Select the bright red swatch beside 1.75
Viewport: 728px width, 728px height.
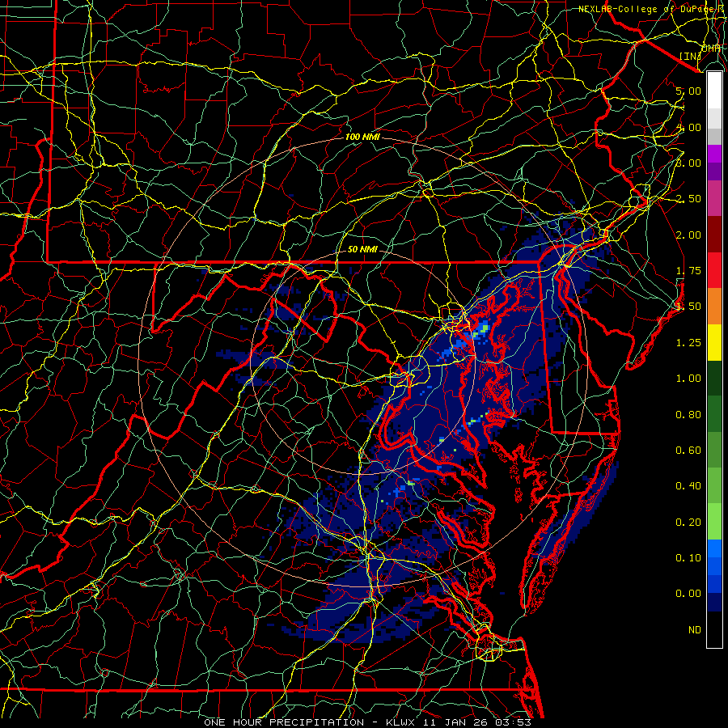pyautogui.click(x=714, y=270)
